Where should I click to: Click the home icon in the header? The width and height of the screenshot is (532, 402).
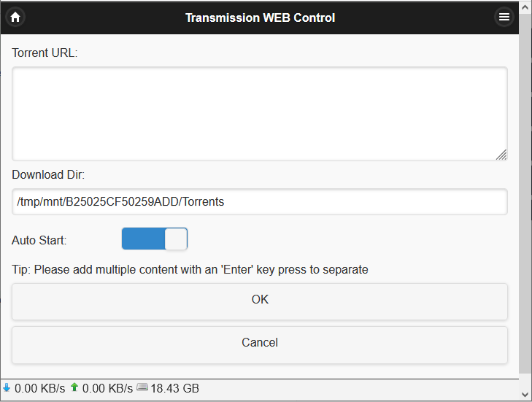coord(15,18)
